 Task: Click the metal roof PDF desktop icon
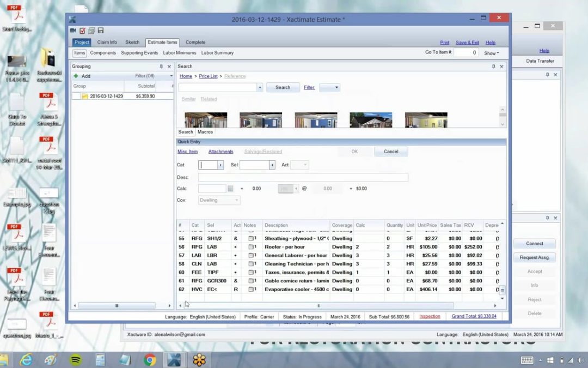point(49,153)
